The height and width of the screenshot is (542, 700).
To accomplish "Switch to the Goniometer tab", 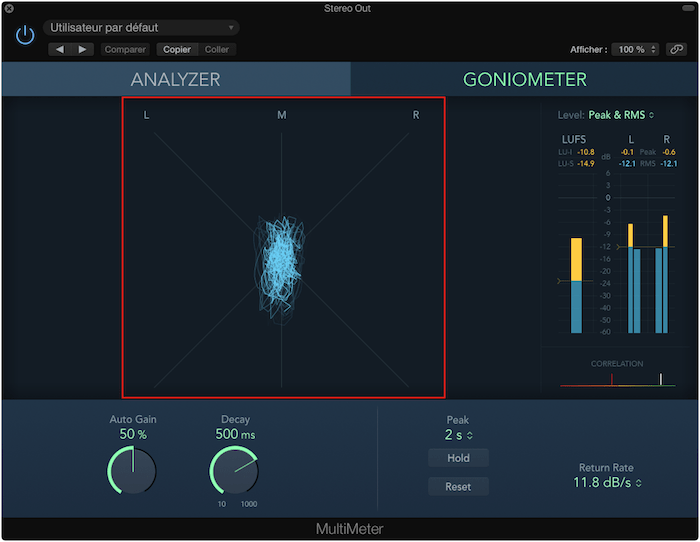I will click(x=524, y=79).
